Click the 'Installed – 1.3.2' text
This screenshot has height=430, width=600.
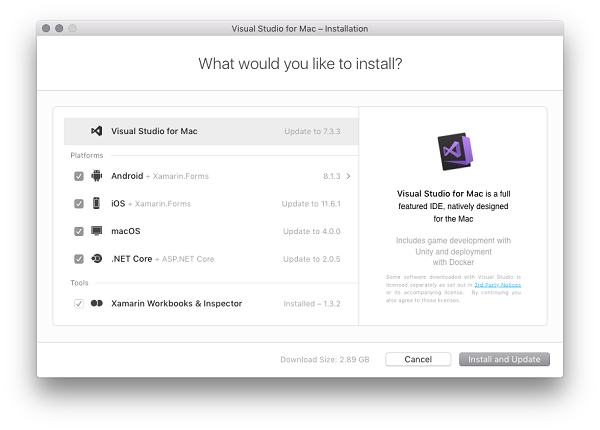pyautogui.click(x=312, y=304)
